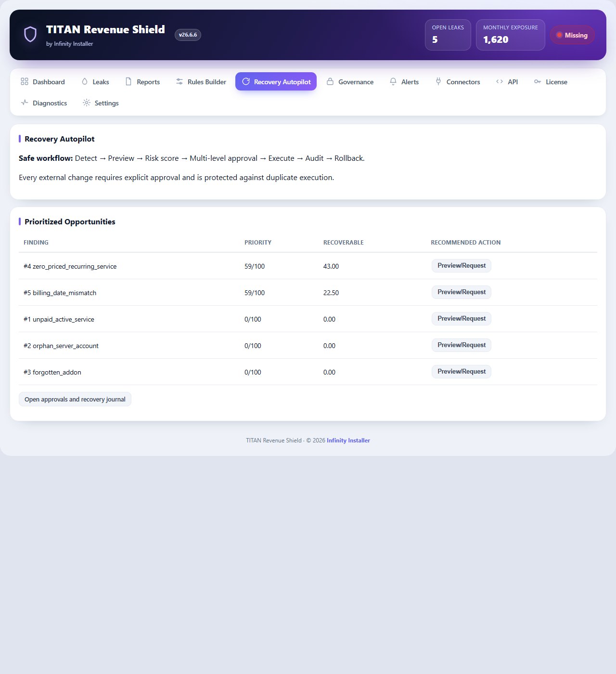The image size is (616, 674).
Task: Open the Governance tab
Action: point(350,82)
